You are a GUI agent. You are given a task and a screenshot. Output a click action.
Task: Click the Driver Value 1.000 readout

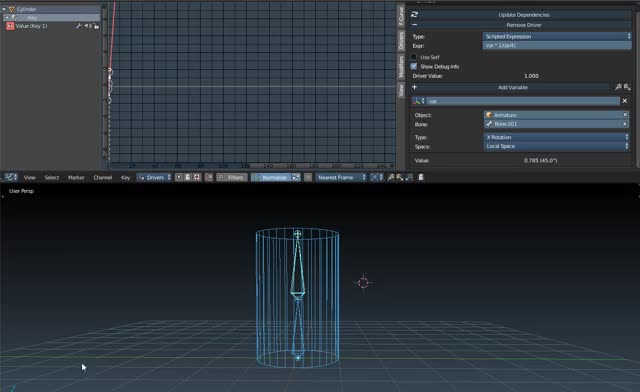pyautogui.click(x=531, y=76)
